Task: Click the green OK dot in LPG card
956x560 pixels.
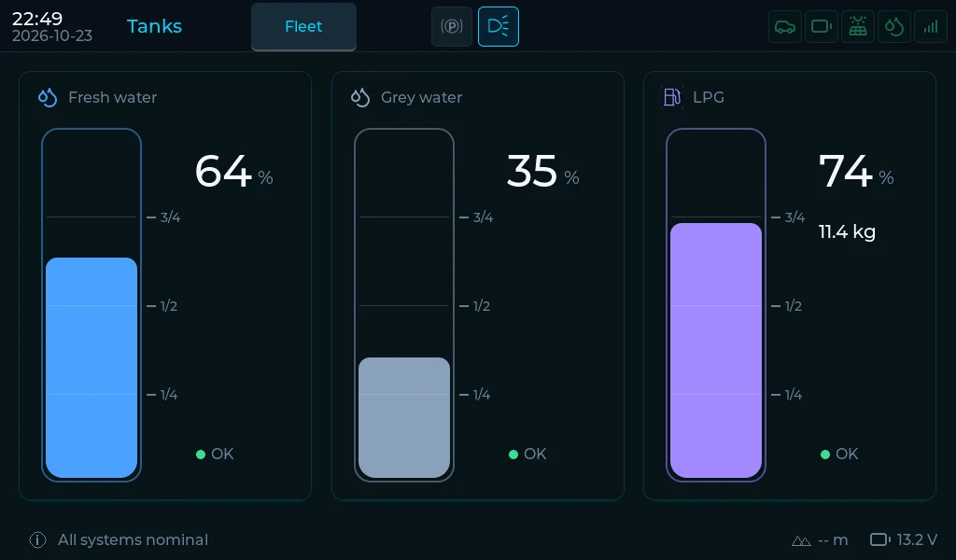Action: [x=825, y=454]
